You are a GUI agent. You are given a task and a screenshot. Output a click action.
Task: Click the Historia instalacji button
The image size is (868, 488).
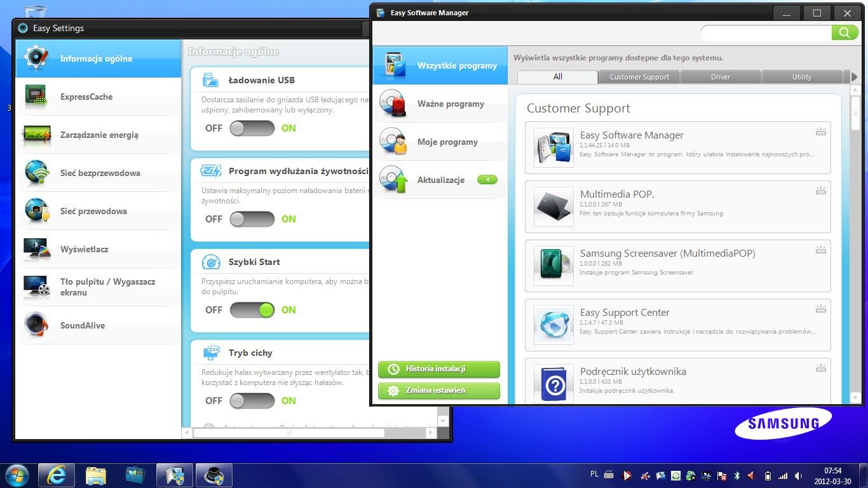point(439,369)
